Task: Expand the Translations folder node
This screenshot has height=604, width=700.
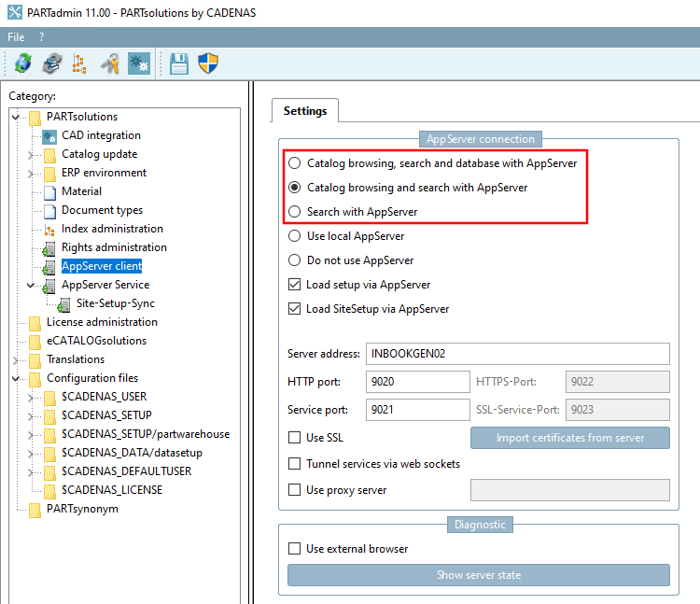Action: pos(16,359)
